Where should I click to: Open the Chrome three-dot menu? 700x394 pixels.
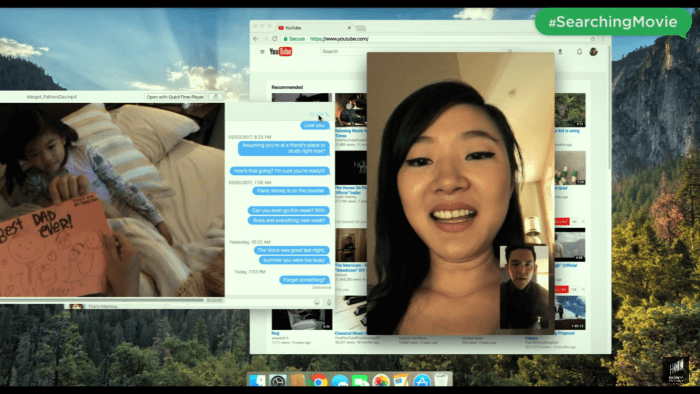[x=603, y=39]
